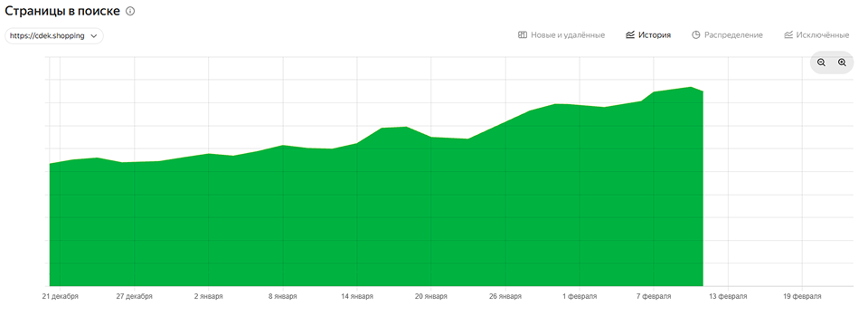Screen dimensions: 868x326
Task: Click the Исключённые graph icon
Action: click(788, 35)
